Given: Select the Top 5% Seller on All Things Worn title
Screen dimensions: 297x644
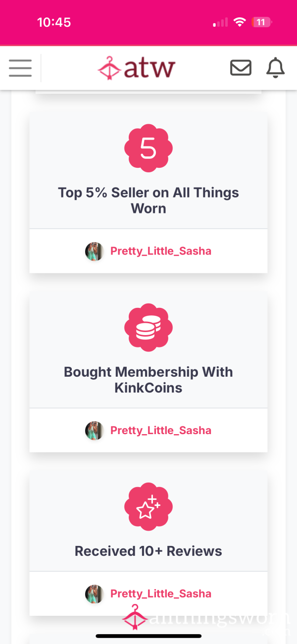Looking at the screenshot, I should (148, 200).
